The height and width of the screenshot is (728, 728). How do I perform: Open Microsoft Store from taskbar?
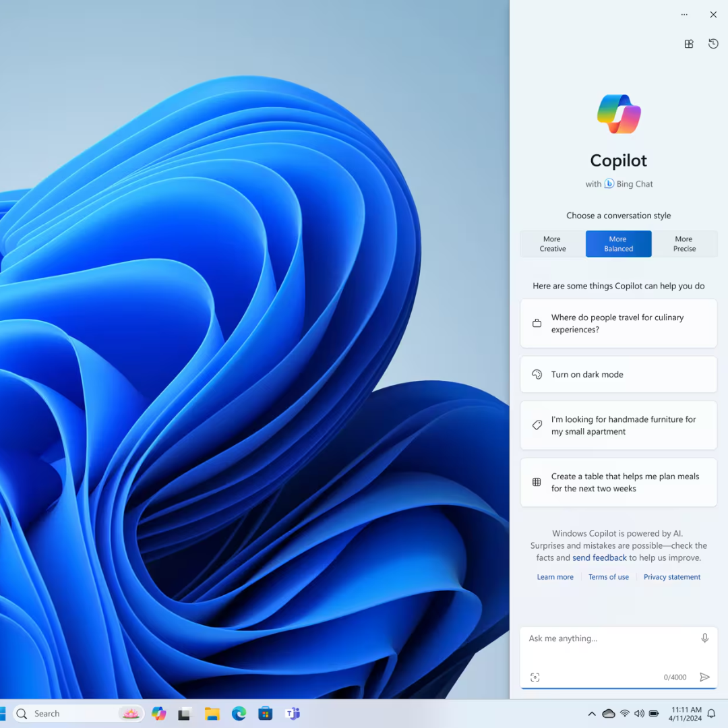(266, 713)
